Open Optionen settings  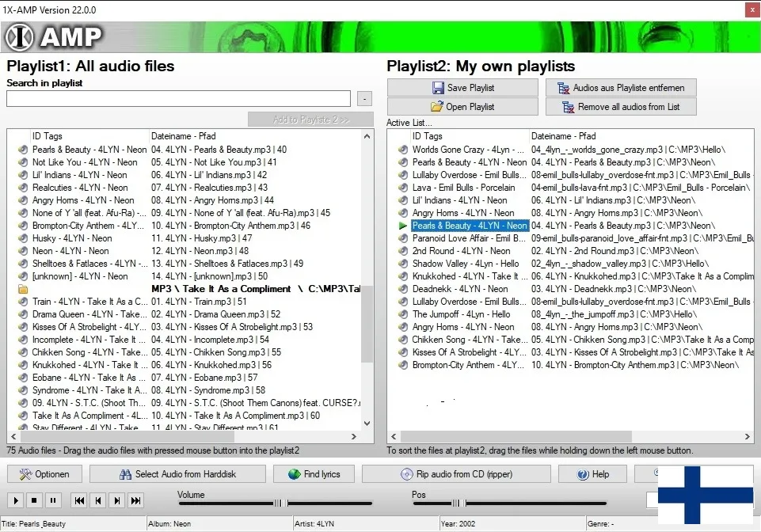click(45, 474)
